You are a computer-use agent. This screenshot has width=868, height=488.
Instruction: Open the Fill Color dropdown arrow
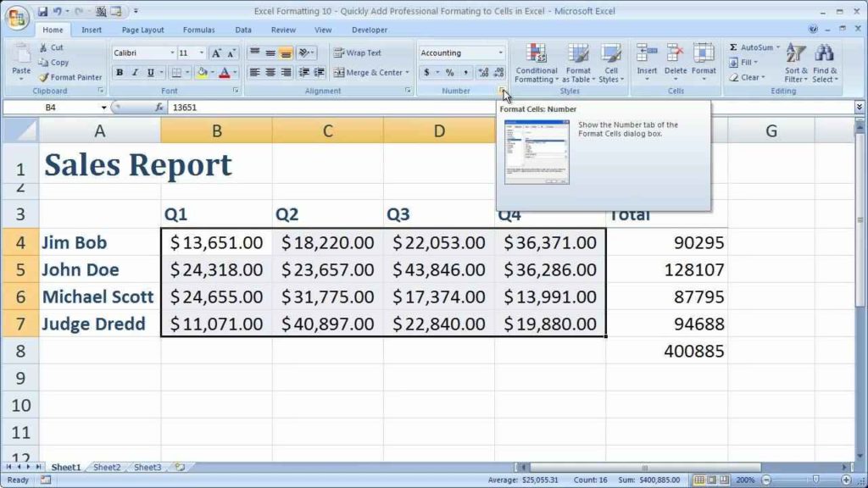pos(214,71)
